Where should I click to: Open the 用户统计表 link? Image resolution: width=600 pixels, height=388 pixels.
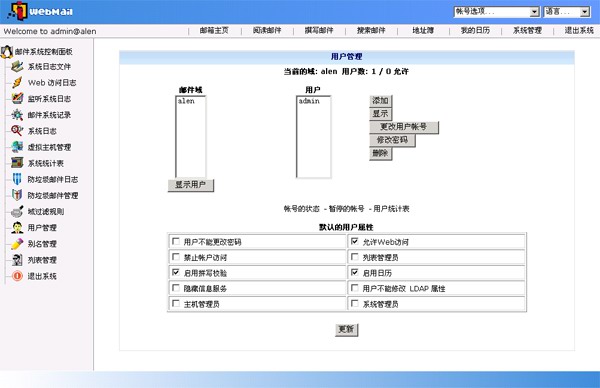[x=391, y=209]
